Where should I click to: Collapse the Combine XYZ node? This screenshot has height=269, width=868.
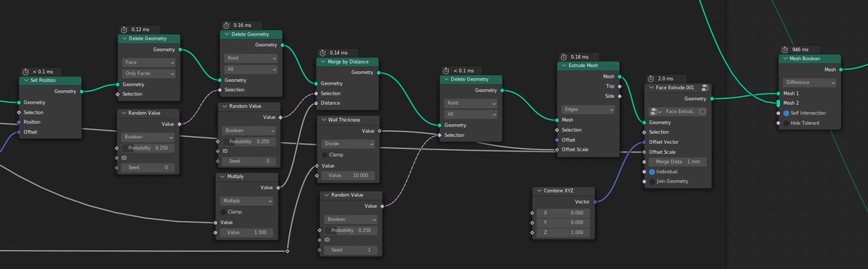[538, 191]
